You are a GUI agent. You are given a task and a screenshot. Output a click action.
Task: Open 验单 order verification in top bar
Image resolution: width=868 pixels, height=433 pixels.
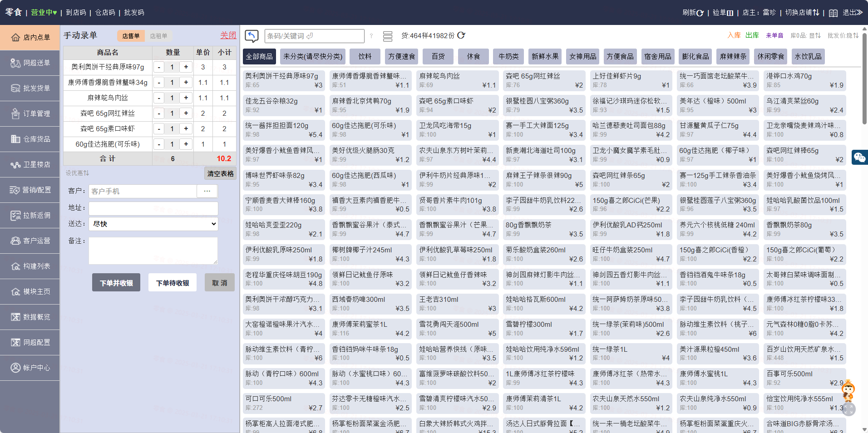[723, 13]
